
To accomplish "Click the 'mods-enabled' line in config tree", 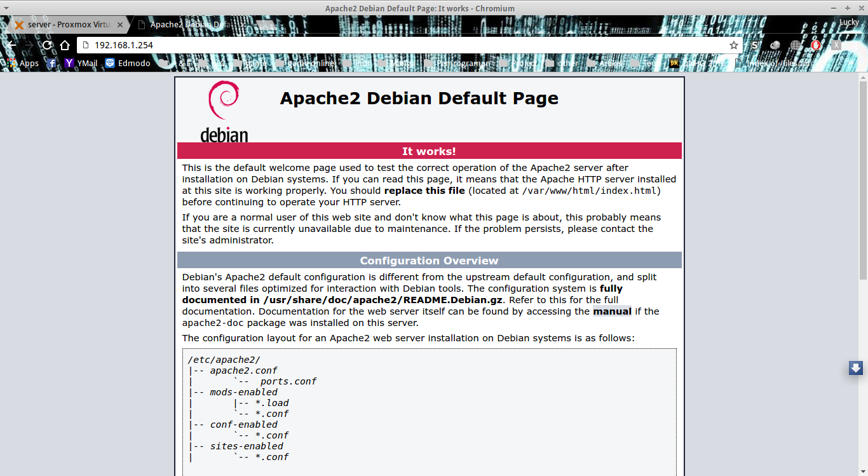I will point(244,392).
